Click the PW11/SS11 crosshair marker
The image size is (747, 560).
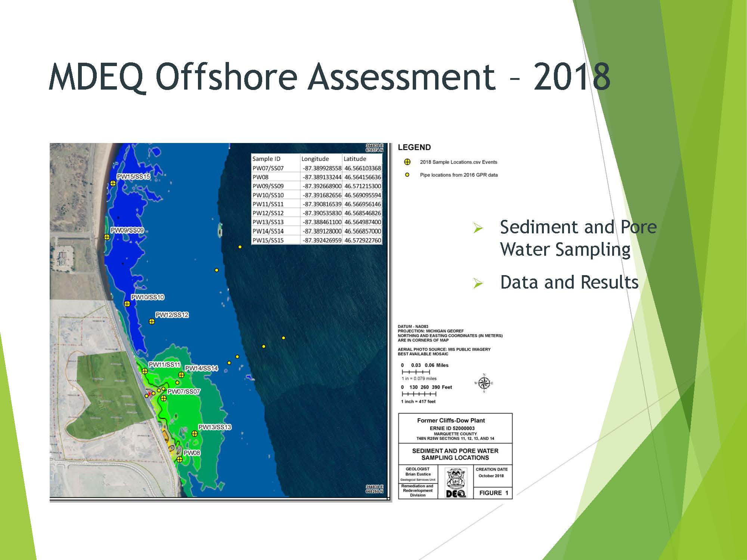click(x=145, y=371)
